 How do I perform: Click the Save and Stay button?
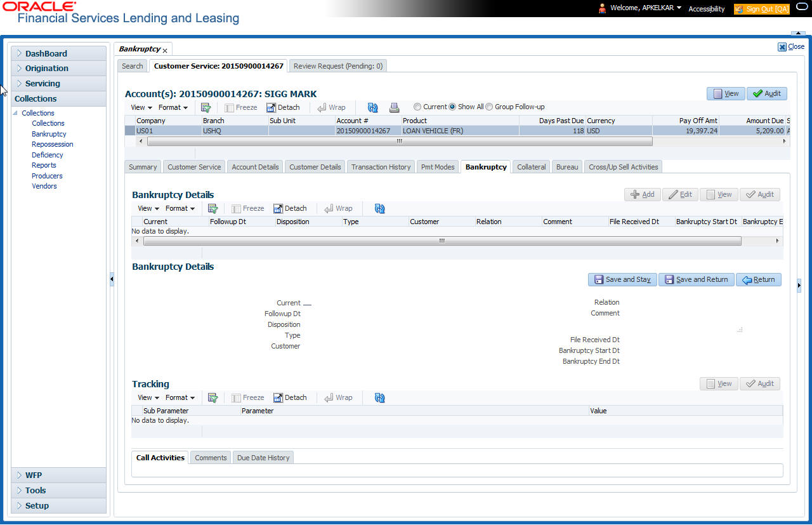(x=622, y=279)
